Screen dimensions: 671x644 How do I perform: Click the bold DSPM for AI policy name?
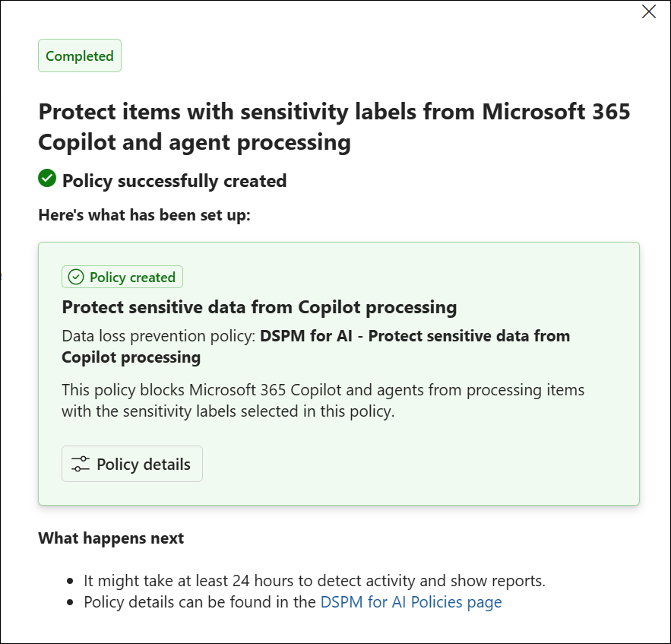point(415,336)
